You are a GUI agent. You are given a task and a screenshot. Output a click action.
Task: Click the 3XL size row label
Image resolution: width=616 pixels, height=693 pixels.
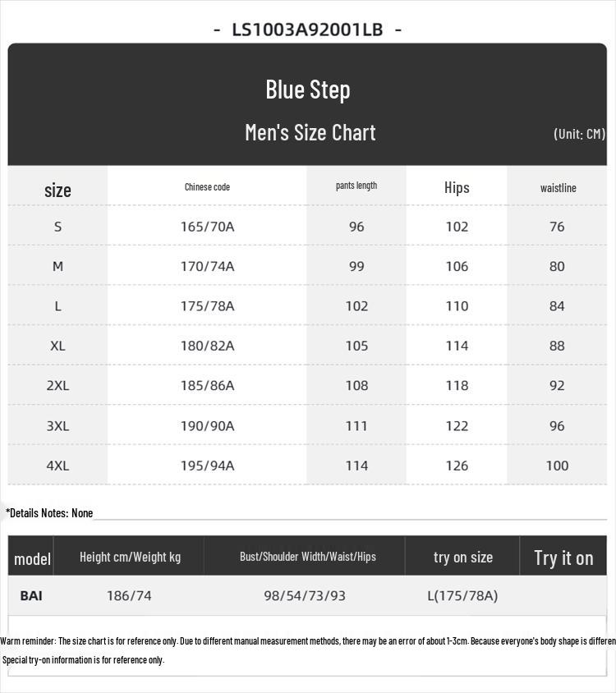(58, 426)
